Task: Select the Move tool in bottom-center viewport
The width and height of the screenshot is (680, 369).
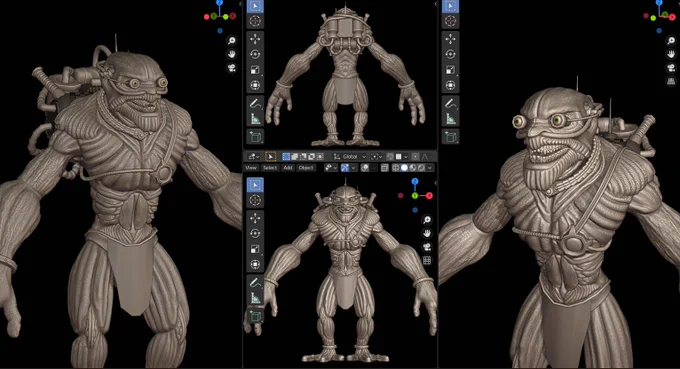Action: click(255, 218)
